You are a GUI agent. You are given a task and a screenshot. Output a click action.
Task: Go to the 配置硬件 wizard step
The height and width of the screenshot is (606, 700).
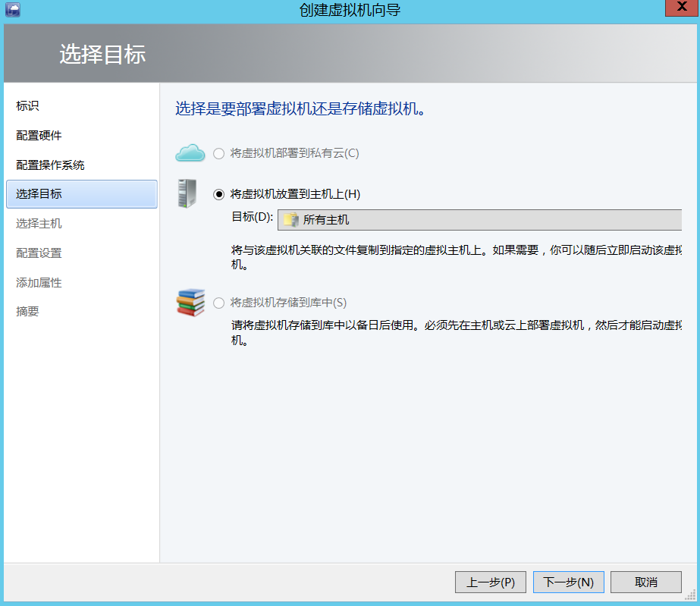click(39, 135)
